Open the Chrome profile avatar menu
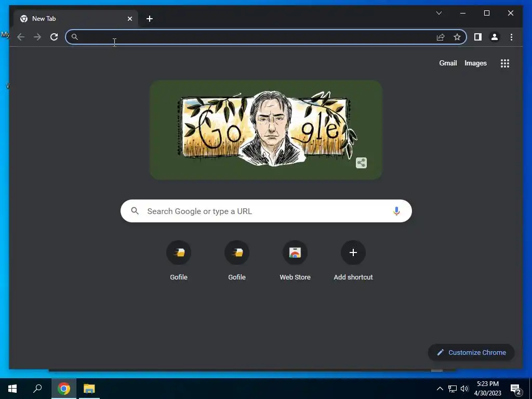532x399 pixels. pyautogui.click(x=495, y=37)
